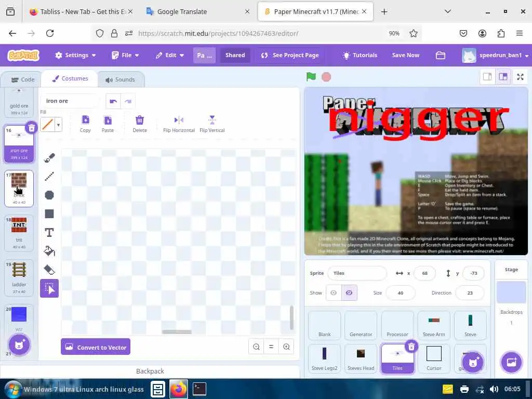Flip the costume horizontally

[x=179, y=124]
